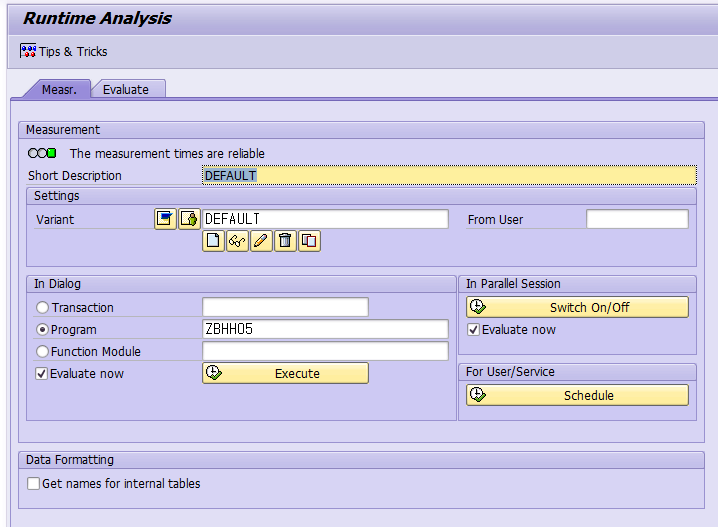Click the Transaction input field
This screenshot has height=527, width=718.
click(285, 307)
